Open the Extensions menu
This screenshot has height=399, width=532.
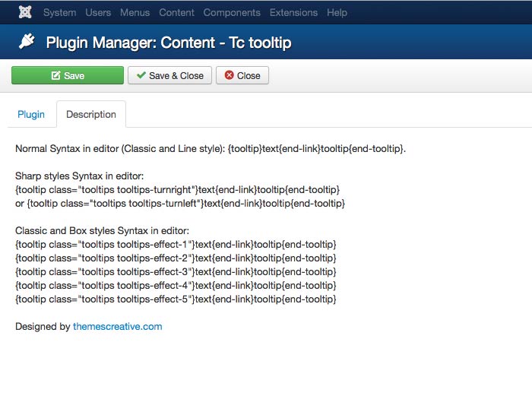(293, 12)
